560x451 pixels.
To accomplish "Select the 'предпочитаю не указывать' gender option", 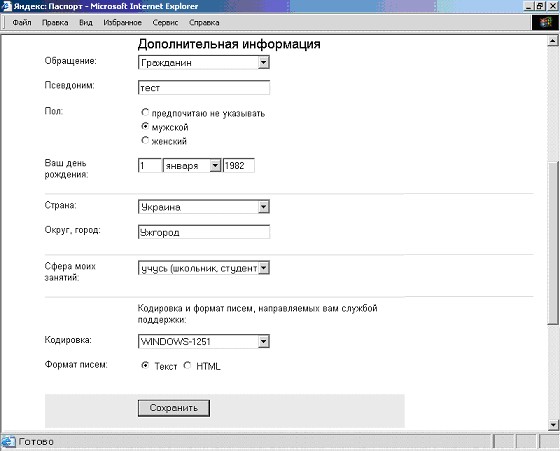I will [x=145, y=112].
